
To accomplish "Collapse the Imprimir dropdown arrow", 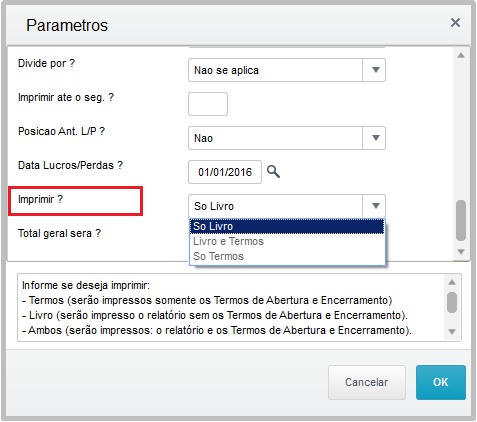I will [x=376, y=206].
